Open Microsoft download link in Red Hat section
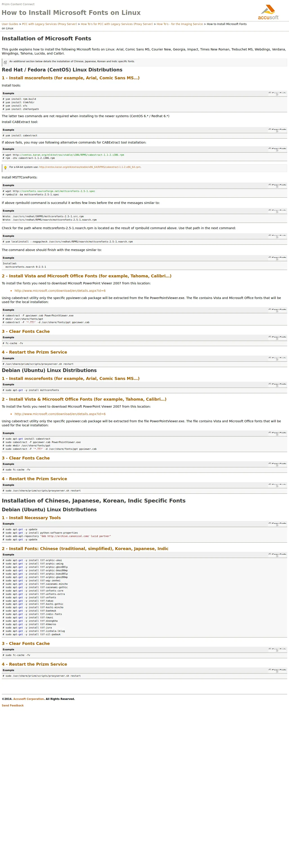The image size is (289, 868). (x=60, y=290)
